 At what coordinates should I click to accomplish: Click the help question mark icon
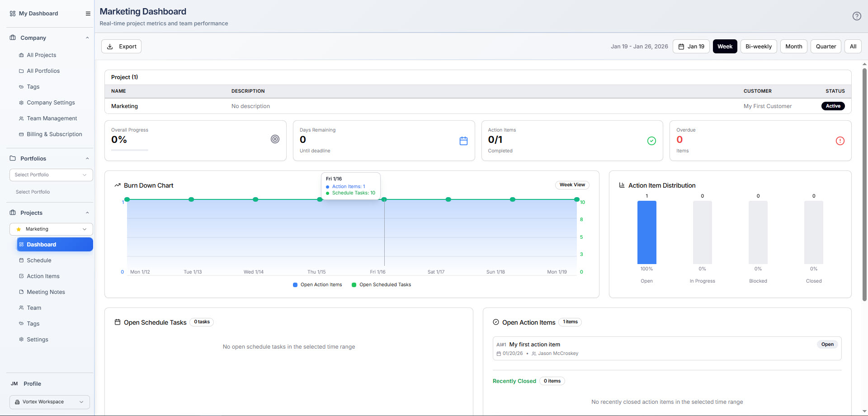pos(856,16)
